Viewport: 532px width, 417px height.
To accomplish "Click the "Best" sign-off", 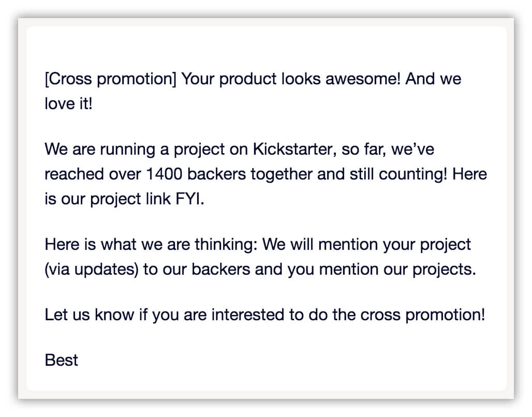I will [x=62, y=360].
